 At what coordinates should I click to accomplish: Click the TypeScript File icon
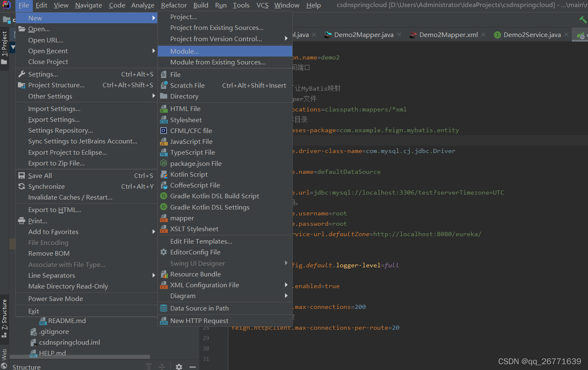click(x=164, y=152)
